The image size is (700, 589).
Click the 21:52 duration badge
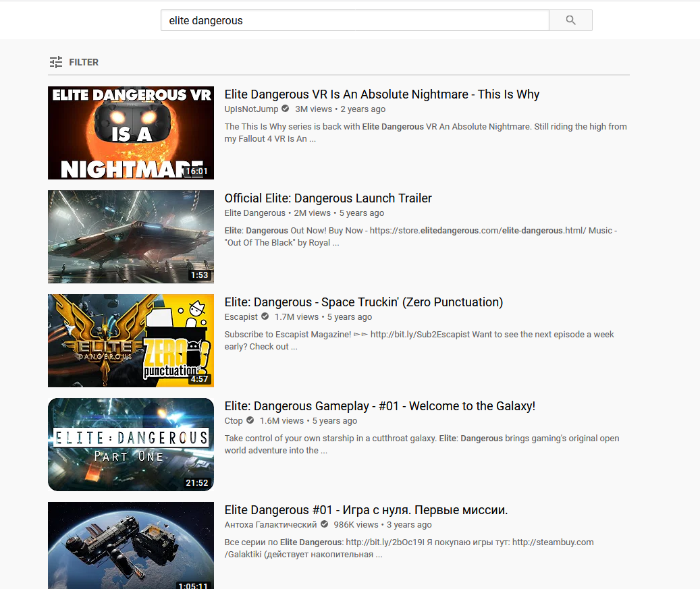click(197, 483)
